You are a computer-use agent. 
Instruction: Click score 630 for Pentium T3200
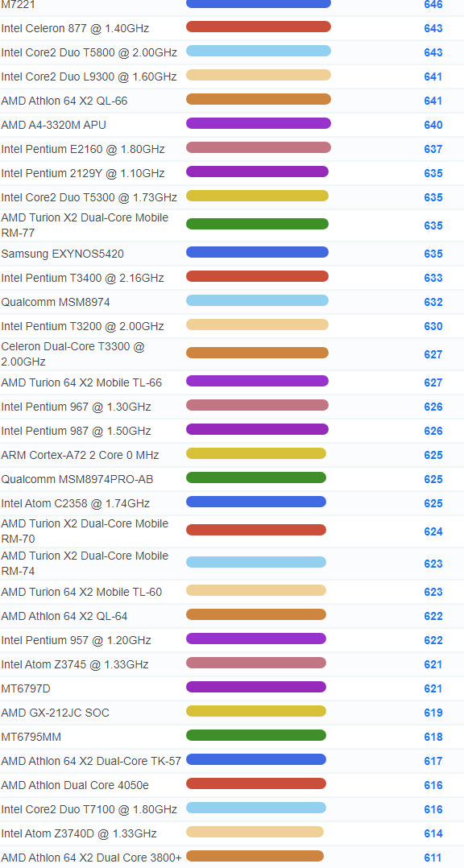433,327
